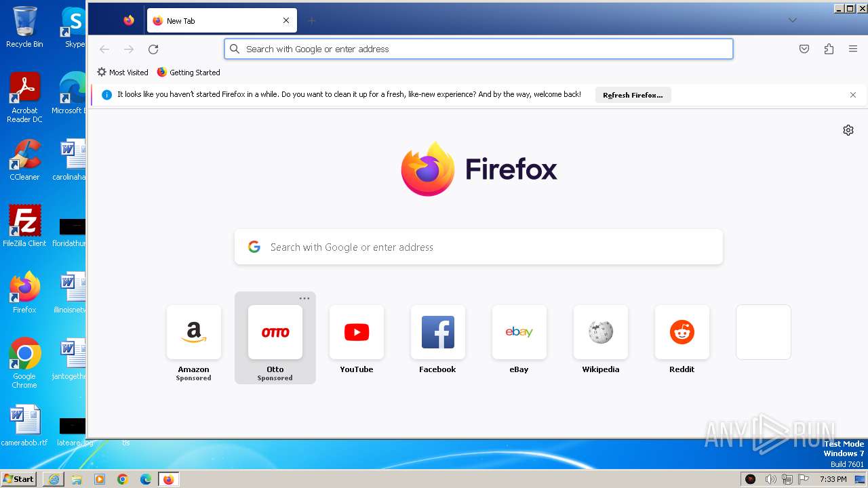Launch Internet Explorer from taskbar
This screenshot has width=868, height=488.
54,479
